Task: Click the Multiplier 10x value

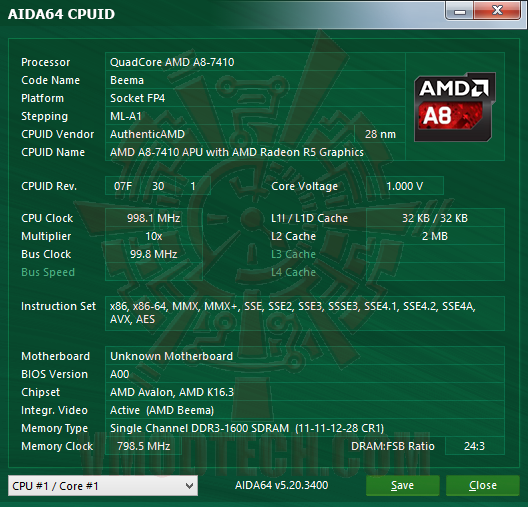Action: tap(154, 236)
